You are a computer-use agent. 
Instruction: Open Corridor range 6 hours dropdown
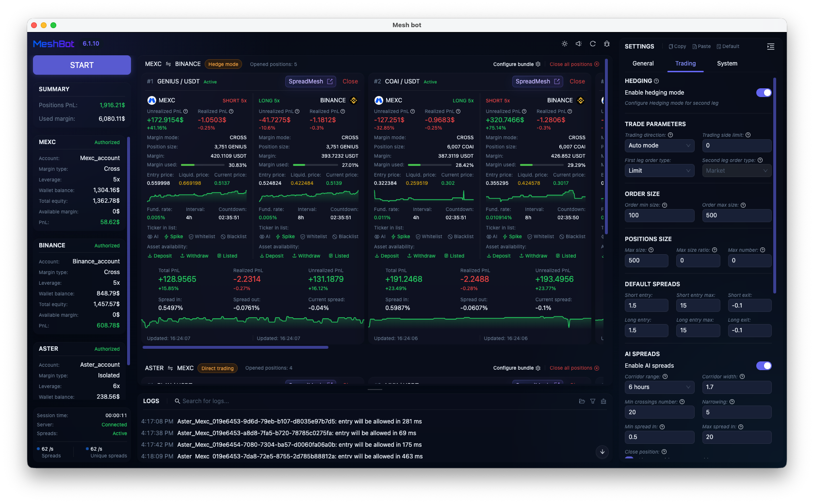coord(659,387)
